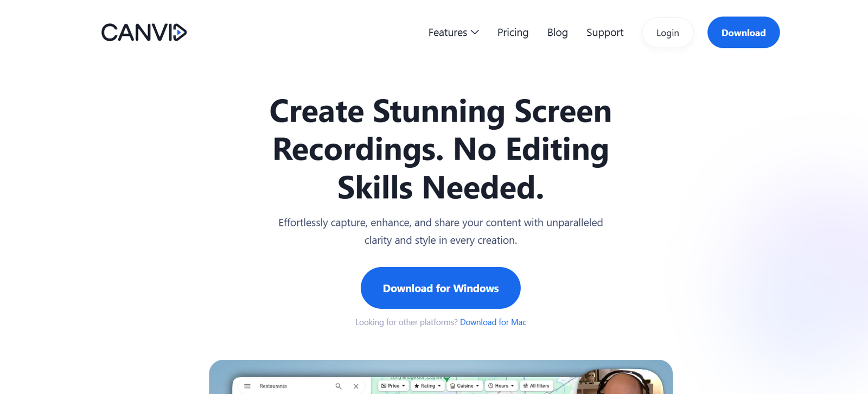Open the All filters chip
The image size is (868, 394).
pyautogui.click(x=536, y=386)
